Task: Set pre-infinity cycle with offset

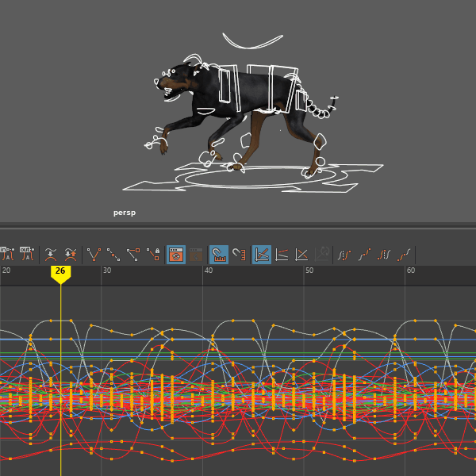Action: (x=364, y=255)
